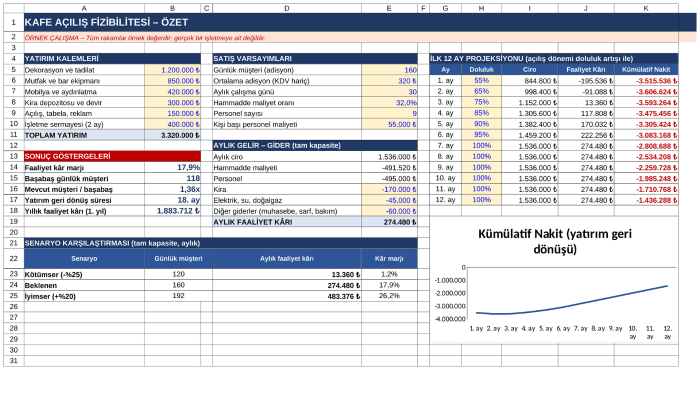The width and height of the screenshot is (700, 394).
Task: Click the 2. ay ciro value 998.400 ₺
Action: pos(529,91)
